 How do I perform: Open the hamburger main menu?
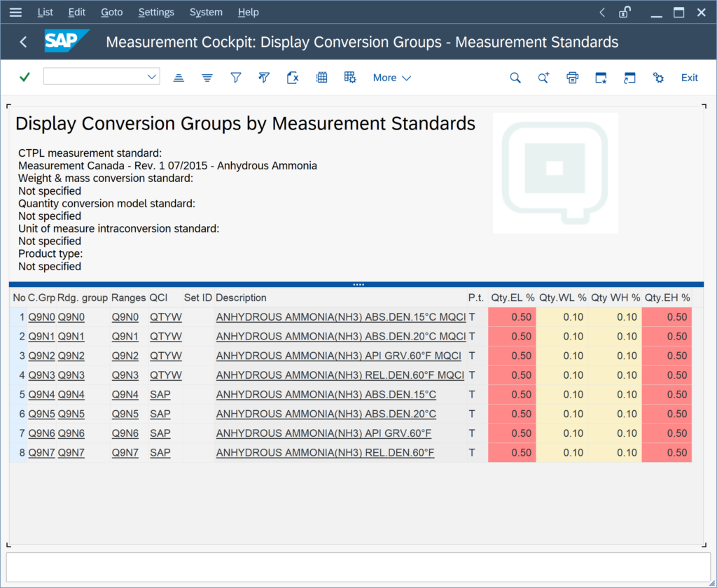tap(15, 13)
